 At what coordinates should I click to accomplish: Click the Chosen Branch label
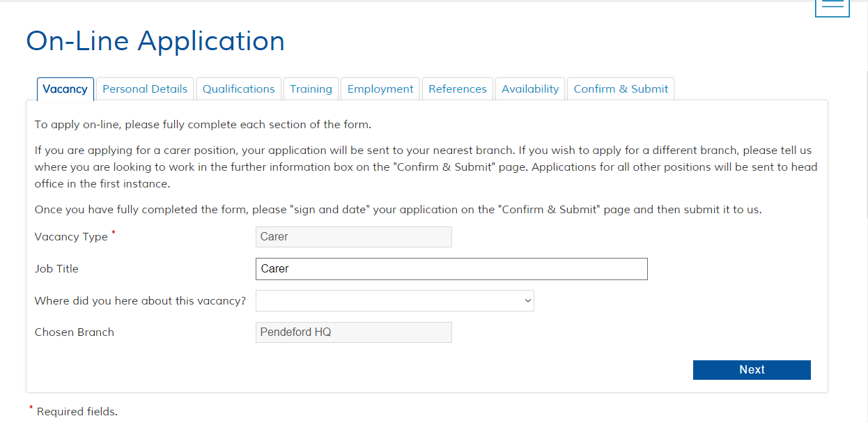tap(75, 332)
